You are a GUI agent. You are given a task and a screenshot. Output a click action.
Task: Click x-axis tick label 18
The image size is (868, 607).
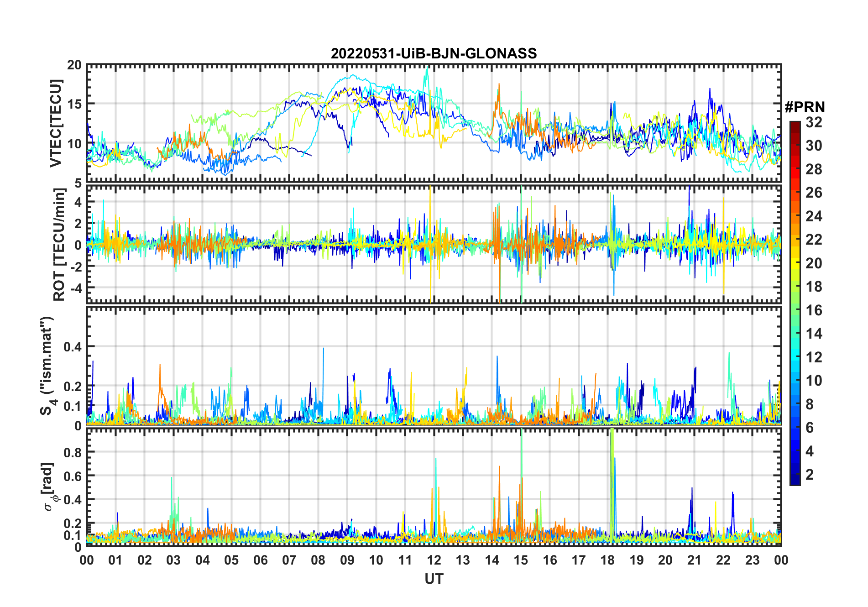[607, 560]
